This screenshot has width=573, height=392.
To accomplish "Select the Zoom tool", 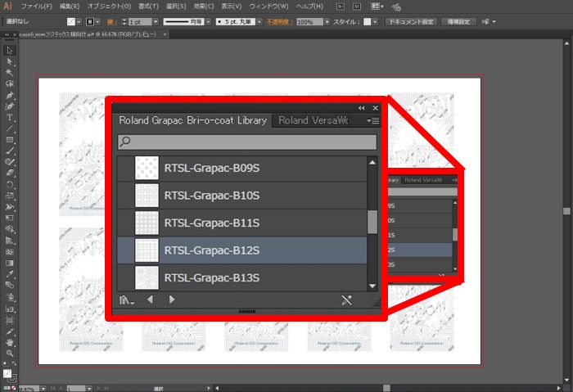I will (10, 354).
